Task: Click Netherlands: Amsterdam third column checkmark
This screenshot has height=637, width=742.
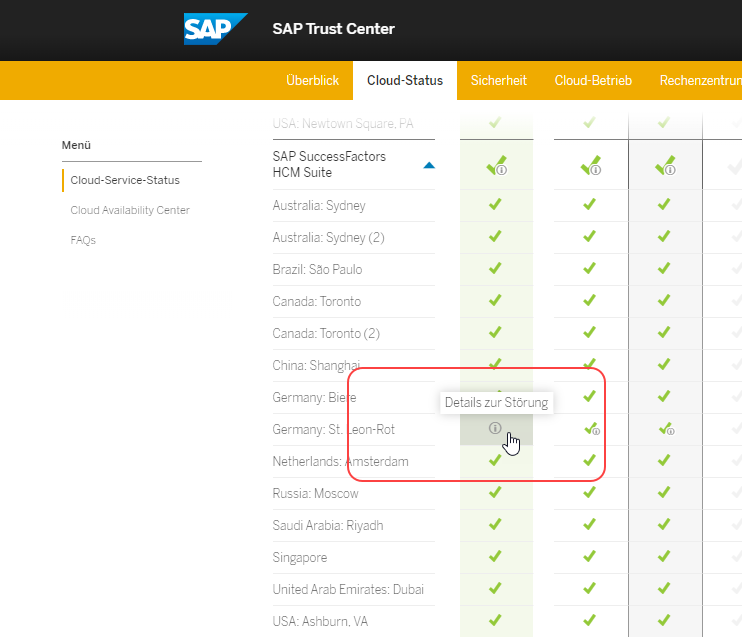Action: coord(664,460)
